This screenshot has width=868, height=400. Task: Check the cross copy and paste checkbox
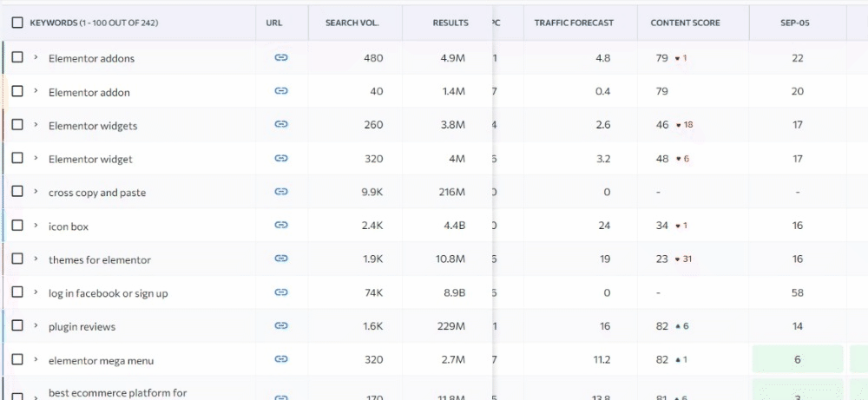17,192
